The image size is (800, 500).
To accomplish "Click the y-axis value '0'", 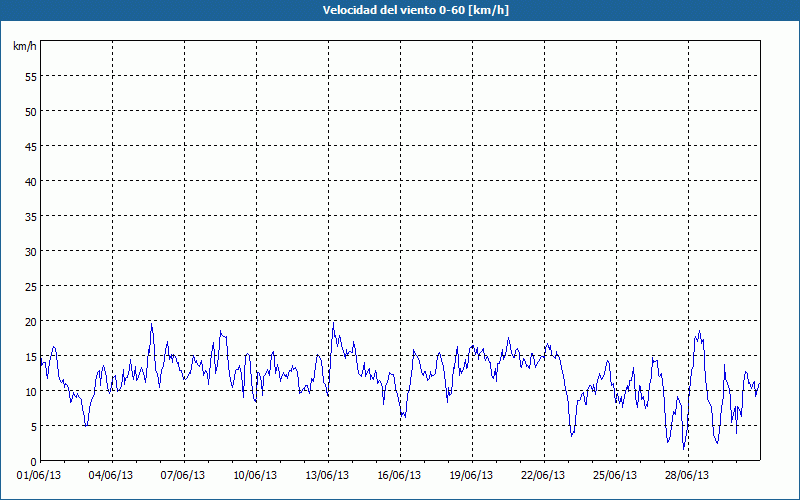I will pos(34,462).
